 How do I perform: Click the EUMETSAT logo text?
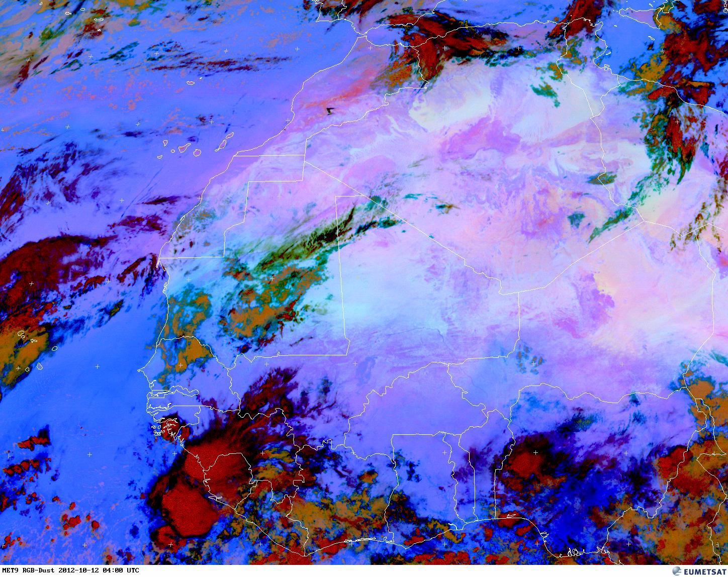pyautogui.click(x=705, y=571)
